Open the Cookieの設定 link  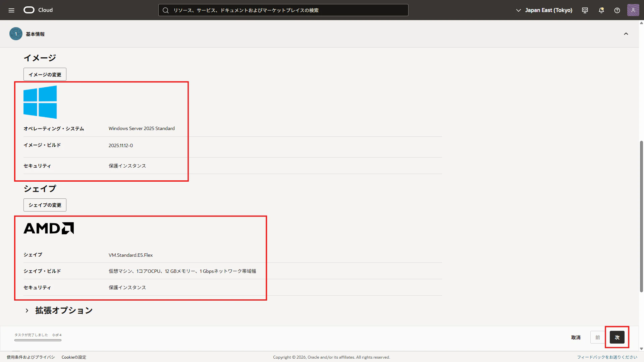tap(74, 357)
